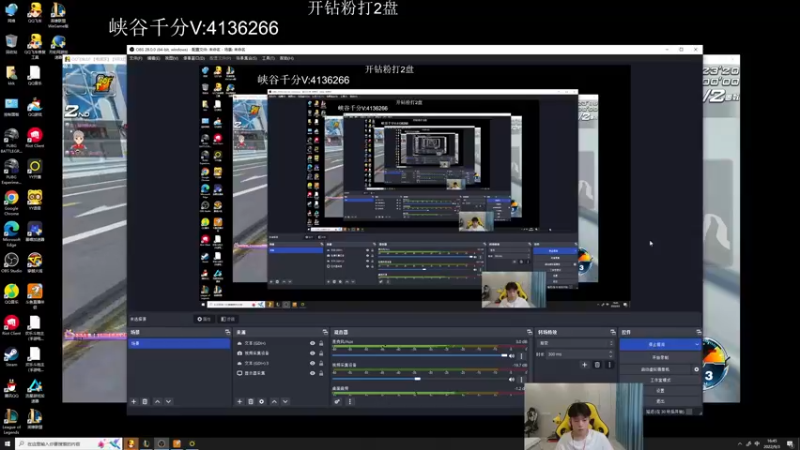Viewport: 800px width, 450px height.
Task: Open the transition type dropdown in Scene Transitions
Action: 576,343
